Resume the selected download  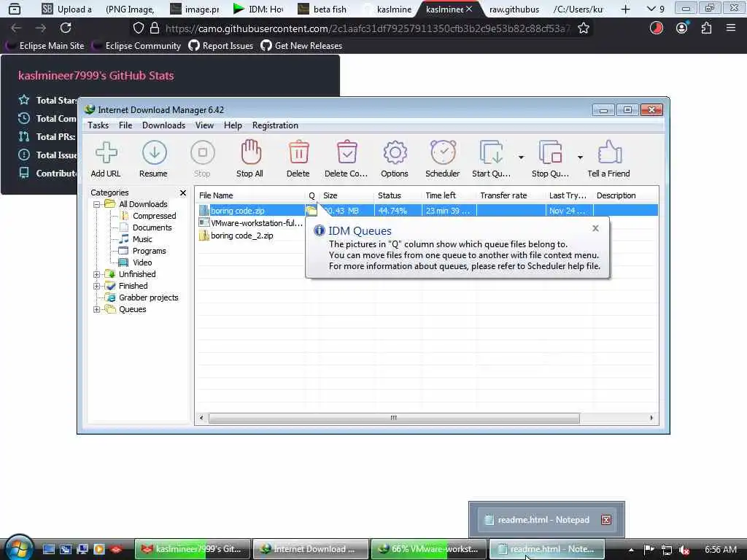(x=153, y=159)
